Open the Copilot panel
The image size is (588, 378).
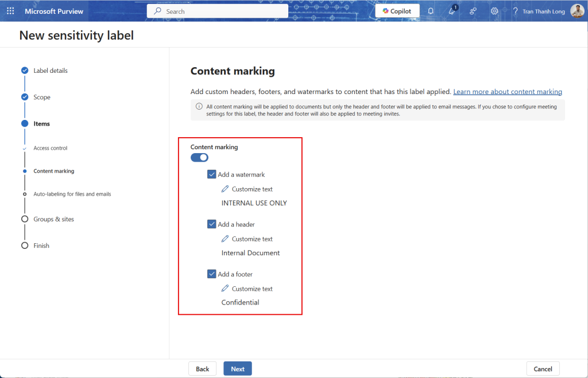[397, 11]
